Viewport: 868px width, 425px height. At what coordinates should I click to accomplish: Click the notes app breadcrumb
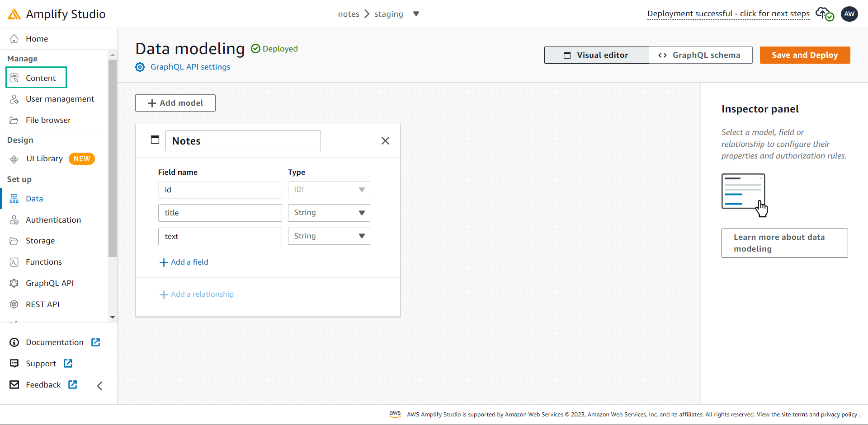tap(349, 14)
